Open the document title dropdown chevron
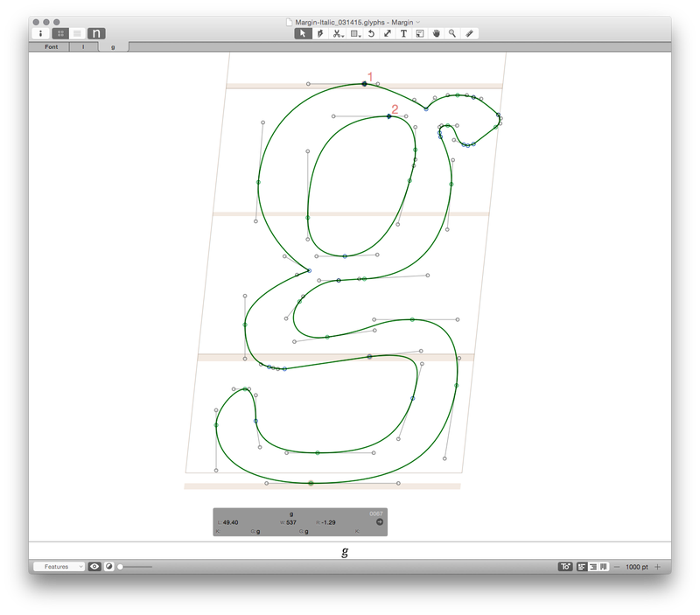The height and width of the screenshot is (615, 700). pos(418,22)
